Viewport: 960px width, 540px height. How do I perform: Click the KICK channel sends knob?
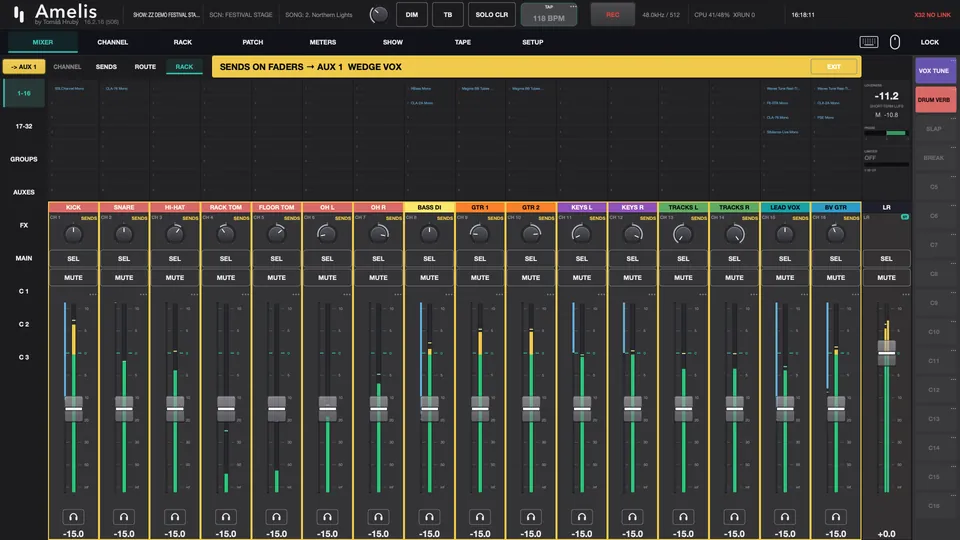pos(73,234)
